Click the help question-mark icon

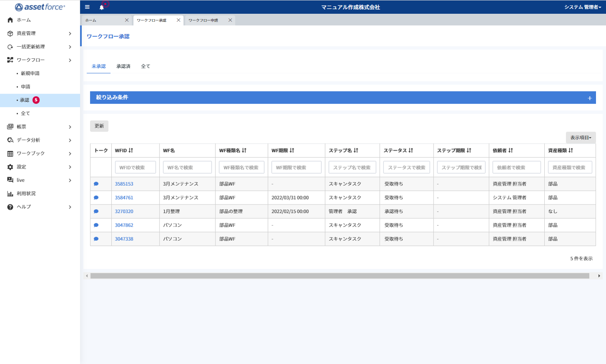point(10,207)
